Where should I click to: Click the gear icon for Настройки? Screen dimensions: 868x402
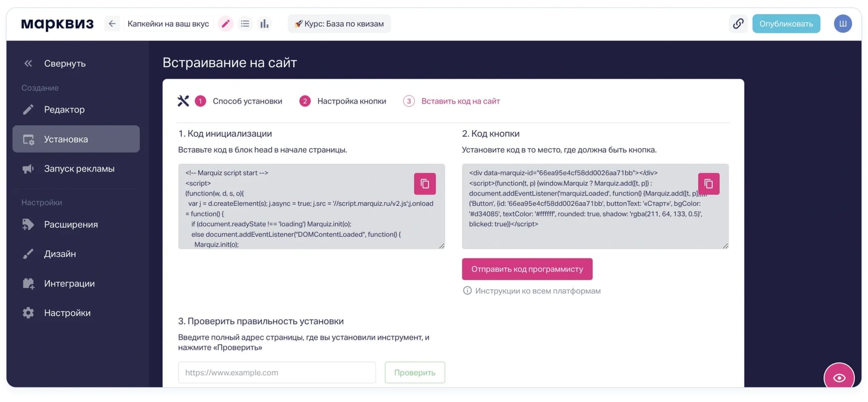point(28,313)
